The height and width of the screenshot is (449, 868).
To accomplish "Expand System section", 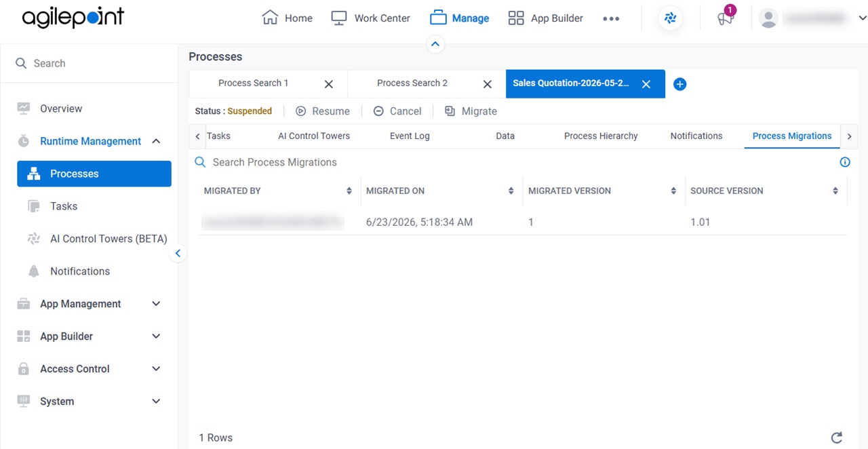I will 156,402.
